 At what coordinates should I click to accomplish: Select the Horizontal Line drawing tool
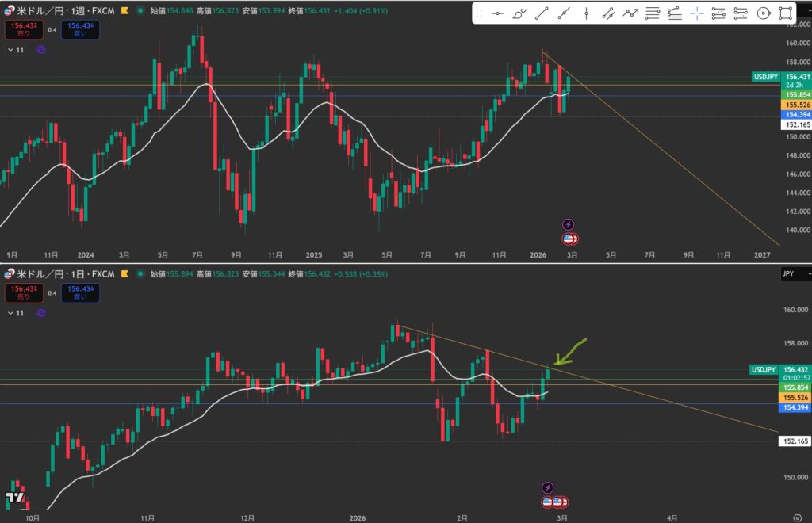(x=497, y=13)
